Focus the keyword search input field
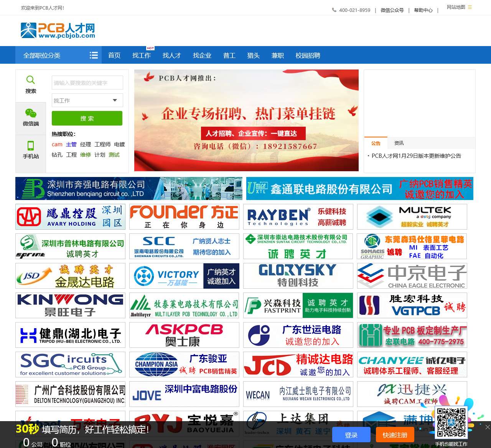The image size is (491, 448). point(87,83)
